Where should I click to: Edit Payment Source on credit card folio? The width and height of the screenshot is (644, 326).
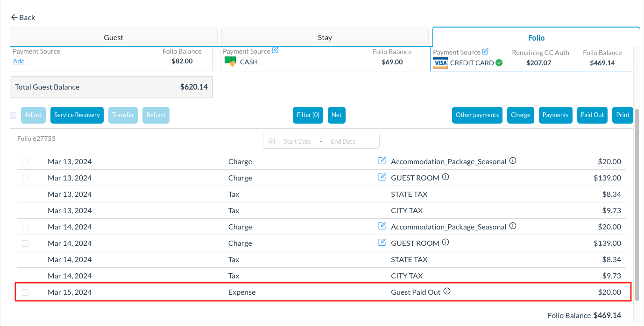[485, 51]
